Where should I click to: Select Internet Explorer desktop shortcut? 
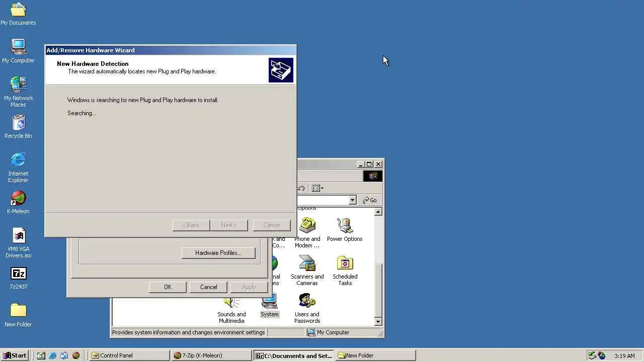[18, 167]
